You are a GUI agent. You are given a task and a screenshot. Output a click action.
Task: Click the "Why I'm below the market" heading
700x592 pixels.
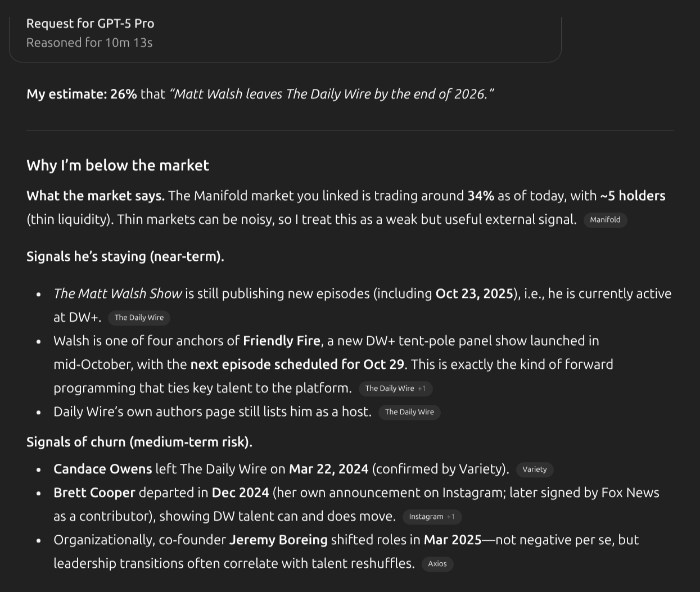(x=118, y=165)
